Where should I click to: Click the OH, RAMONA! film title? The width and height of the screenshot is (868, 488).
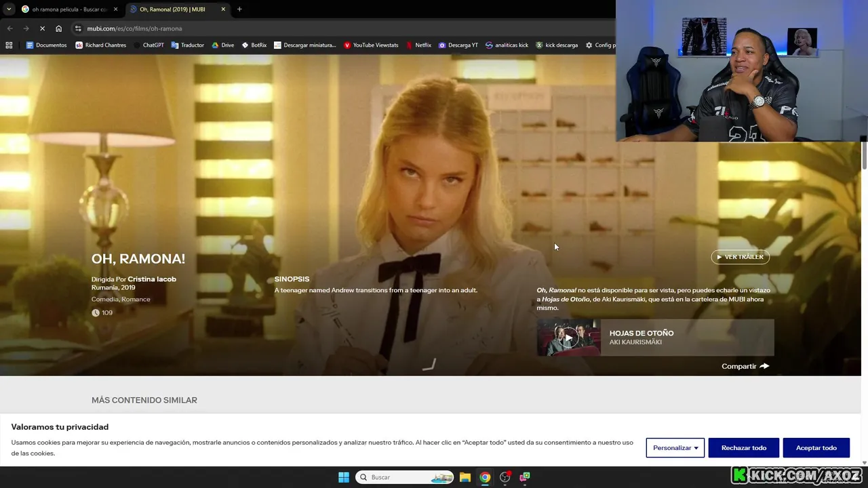point(138,259)
